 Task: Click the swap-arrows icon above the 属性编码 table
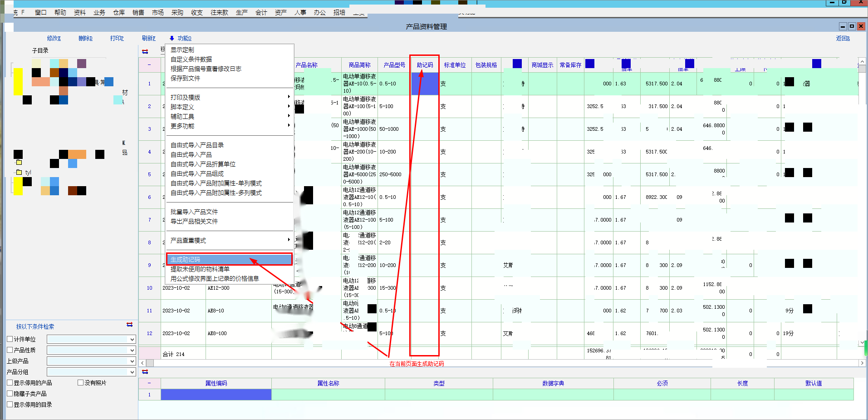click(145, 372)
